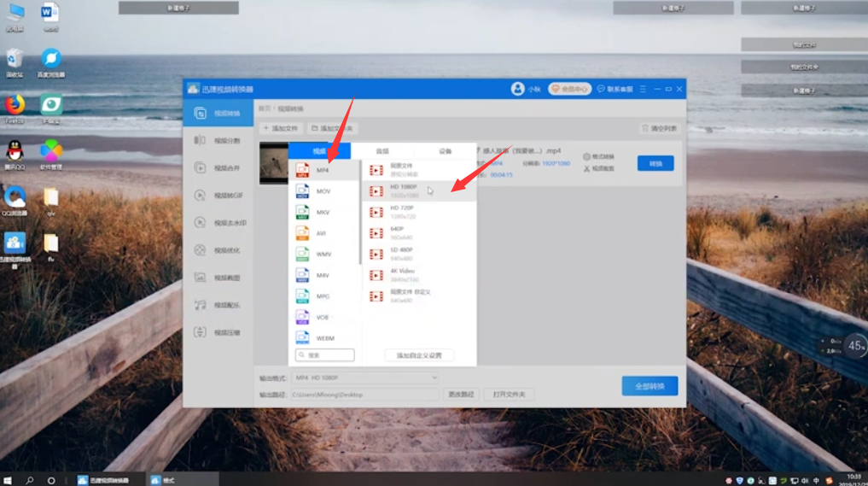Screen dimensions: 868x486
Task: Click the blue 转换 button
Action: [655, 163]
